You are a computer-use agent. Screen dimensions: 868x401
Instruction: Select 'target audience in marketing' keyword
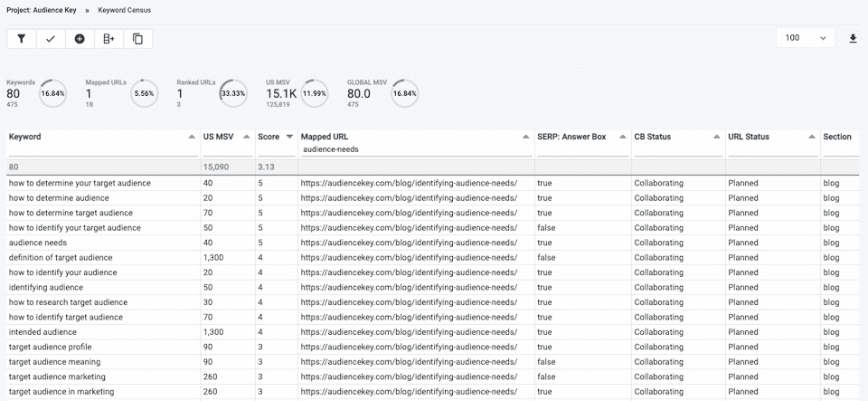point(61,393)
